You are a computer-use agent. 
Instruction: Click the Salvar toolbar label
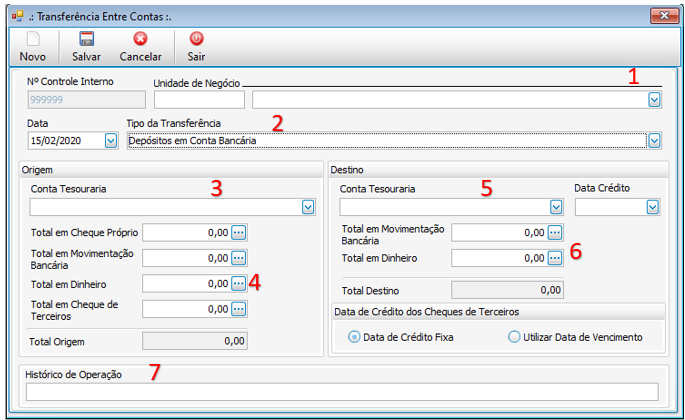pyautogui.click(x=86, y=57)
